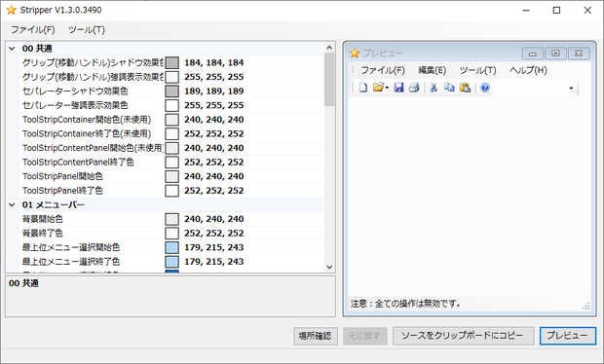Screen dimensions: 604x364
Task: Select the gray swatch for グリップシャドウ効果色
Action: [171, 62]
